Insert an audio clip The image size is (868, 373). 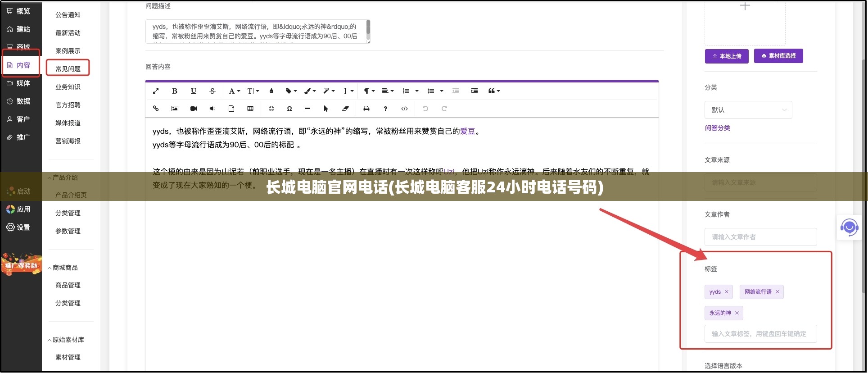pyautogui.click(x=212, y=109)
